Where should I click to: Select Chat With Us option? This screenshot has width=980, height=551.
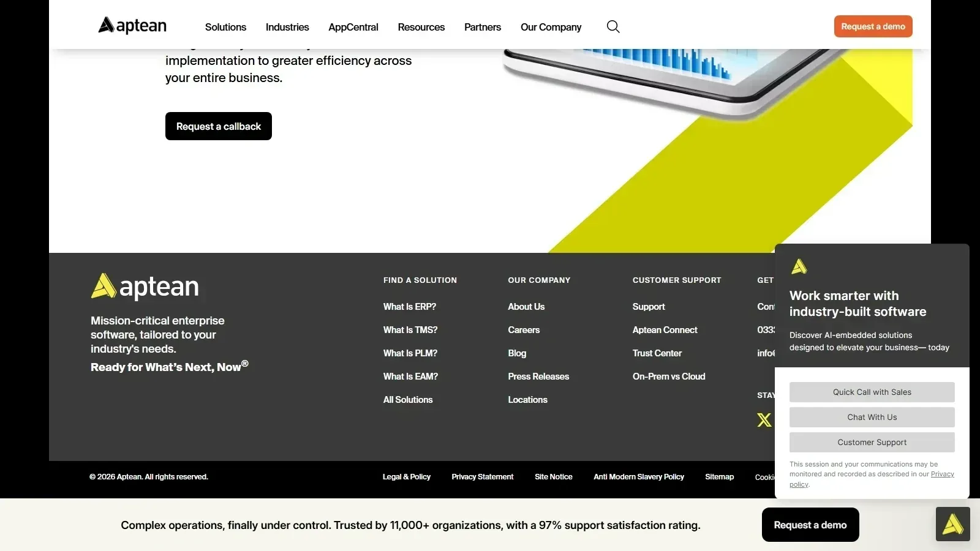(x=872, y=417)
